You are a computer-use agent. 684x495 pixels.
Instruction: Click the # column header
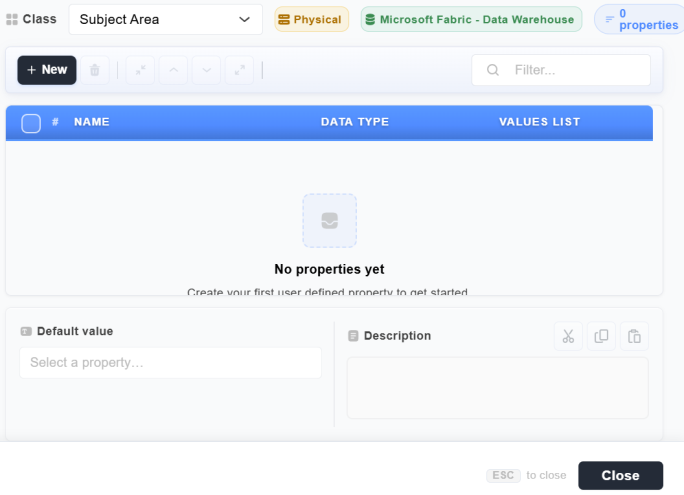(x=55, y=122)
